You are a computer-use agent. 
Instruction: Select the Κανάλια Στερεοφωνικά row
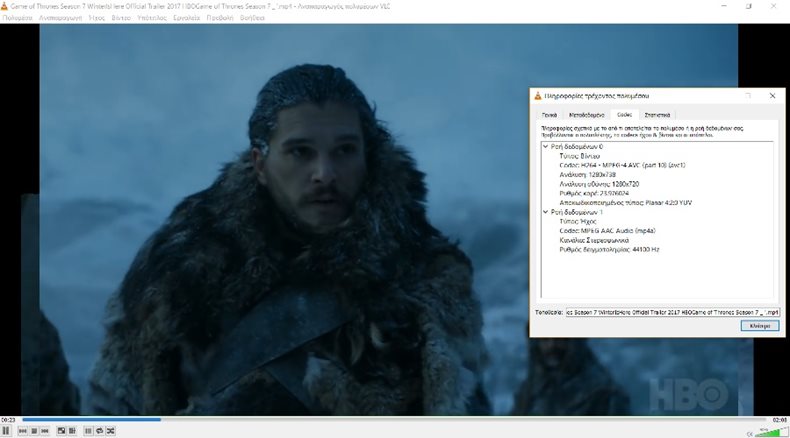[594, 240]
